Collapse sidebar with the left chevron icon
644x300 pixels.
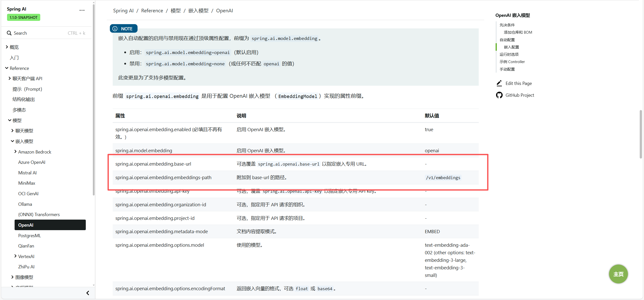click(x=88, y=293)
